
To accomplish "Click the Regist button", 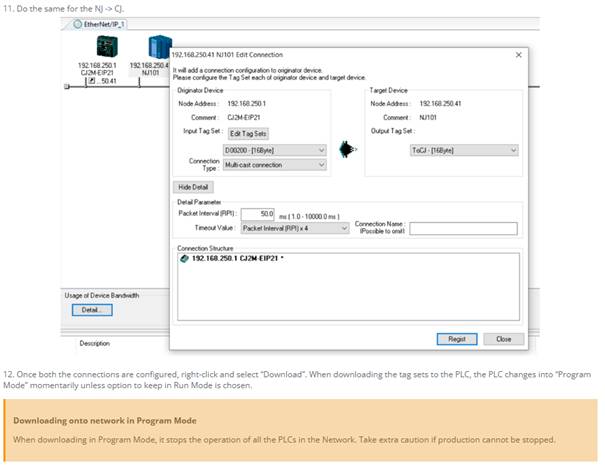I will coord(457,339).
